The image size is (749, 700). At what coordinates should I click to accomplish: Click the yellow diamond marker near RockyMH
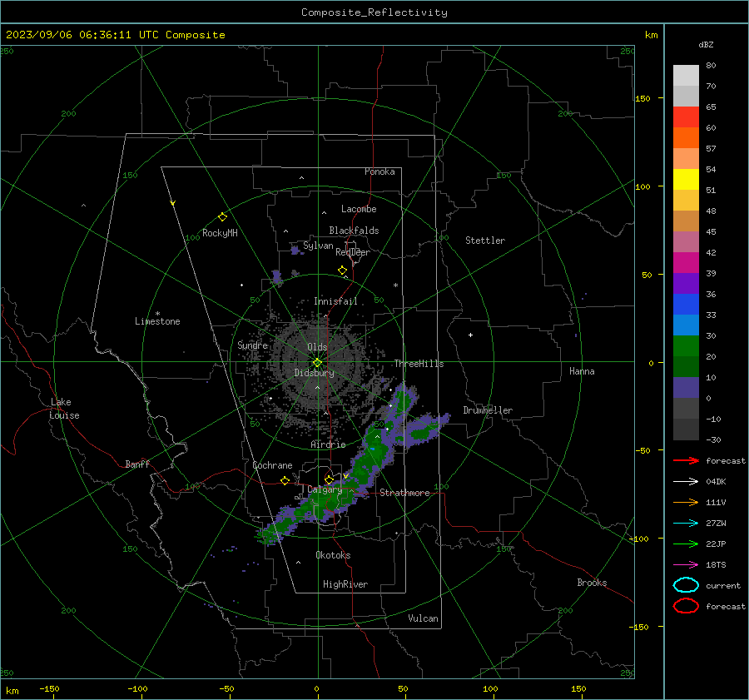point(222,217)
